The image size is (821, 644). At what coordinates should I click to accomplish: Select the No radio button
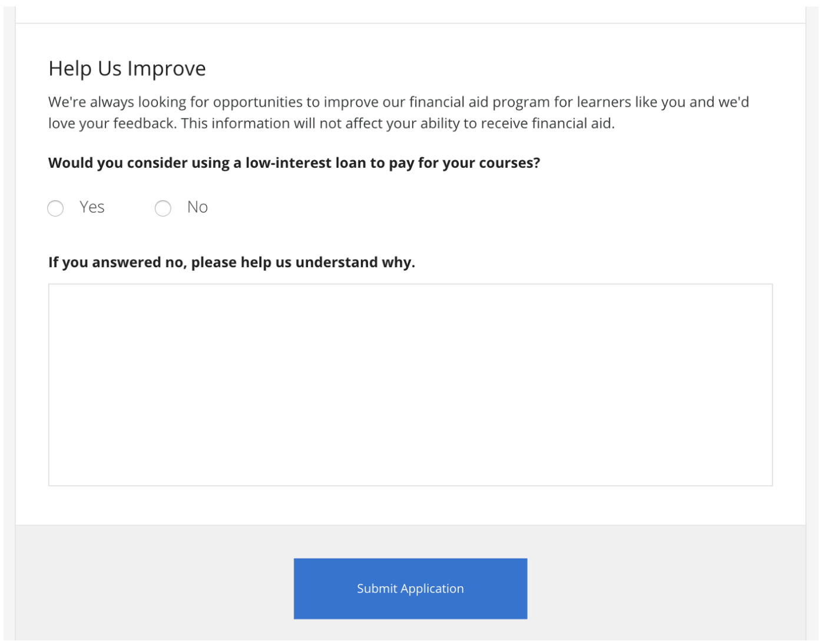click(x=163, y=208)
